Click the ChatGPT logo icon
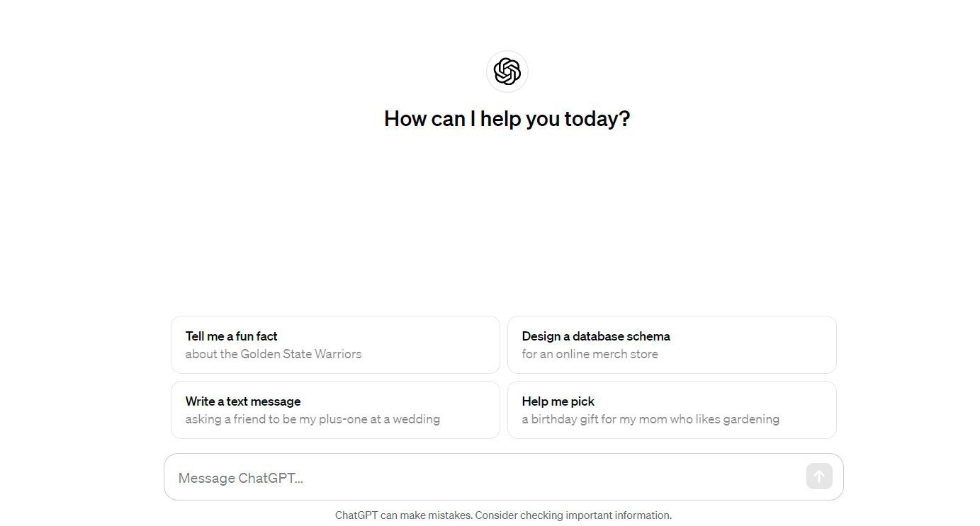Screen dimensions: 980x526 [507, 72]
